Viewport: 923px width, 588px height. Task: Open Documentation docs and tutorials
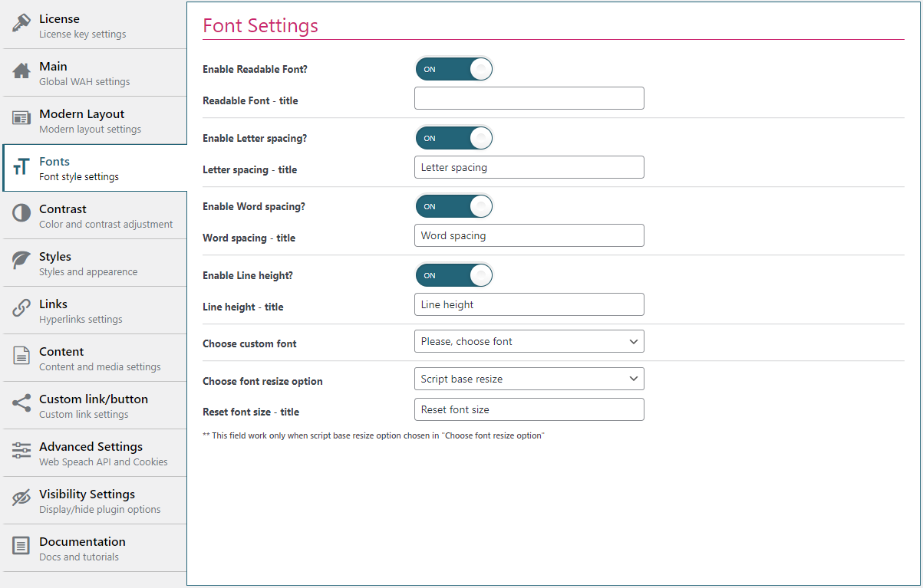(94, 548)
